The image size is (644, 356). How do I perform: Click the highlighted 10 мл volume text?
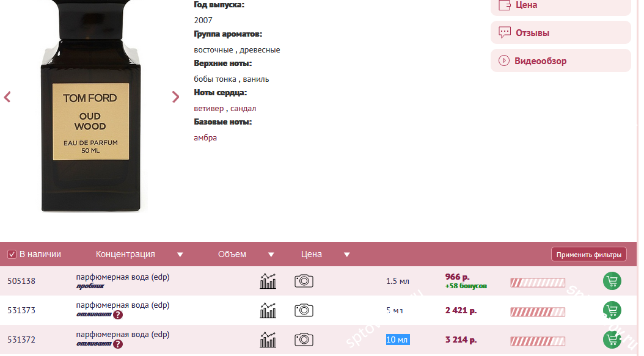click(398, 340)
